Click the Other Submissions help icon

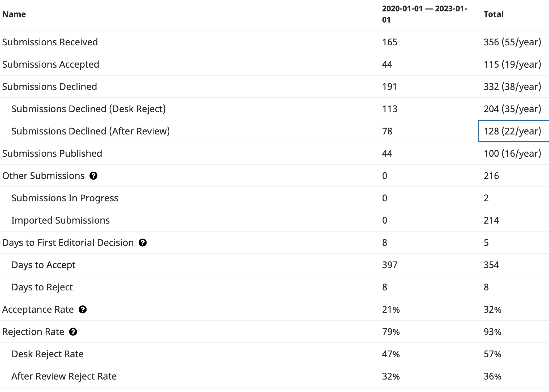pyautogui.click(x=93, y=176)
